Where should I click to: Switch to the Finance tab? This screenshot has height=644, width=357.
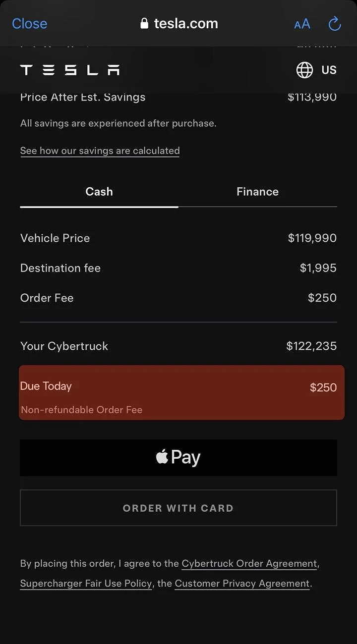pos(257,192)
